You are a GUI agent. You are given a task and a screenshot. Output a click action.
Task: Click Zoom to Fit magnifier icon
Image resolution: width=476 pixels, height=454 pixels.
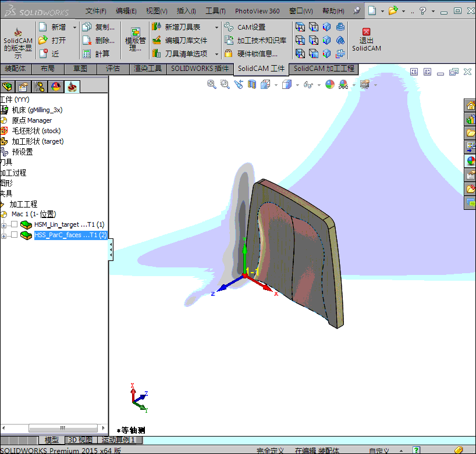(x=212, y=84)
